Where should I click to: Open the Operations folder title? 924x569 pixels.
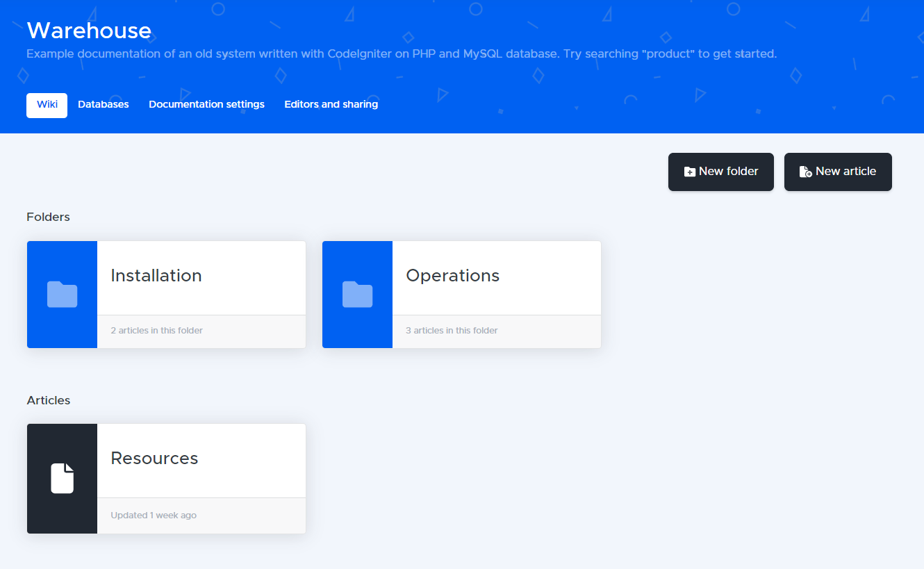[x=452, y=276]
